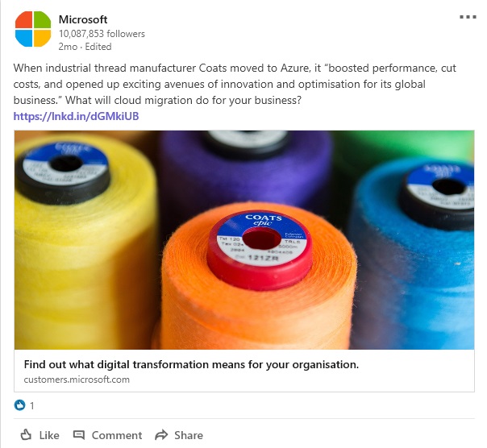This screenshot has width=487, height=448.
Task: Open the Microsoft company name link
Action: [x=83, y=19]
